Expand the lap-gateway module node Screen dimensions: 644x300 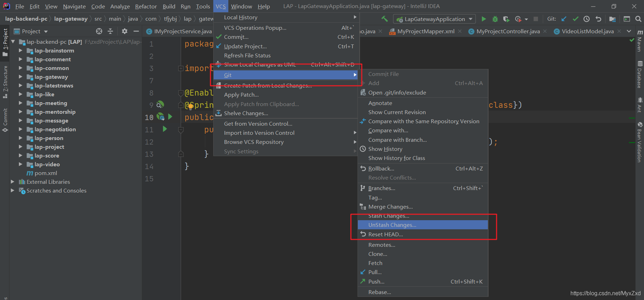[x=20, y=77]
